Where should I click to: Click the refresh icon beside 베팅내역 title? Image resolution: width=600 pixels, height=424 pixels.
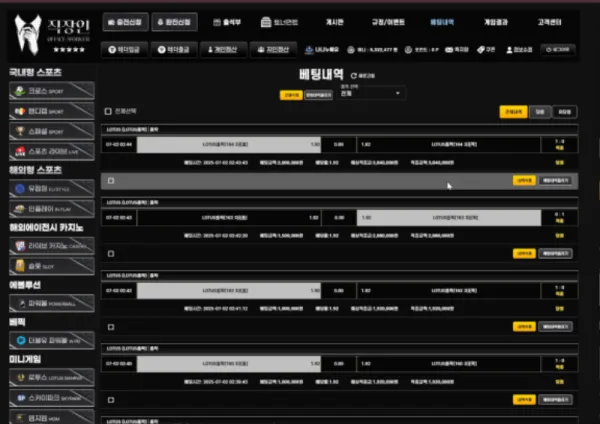(354, 76)
